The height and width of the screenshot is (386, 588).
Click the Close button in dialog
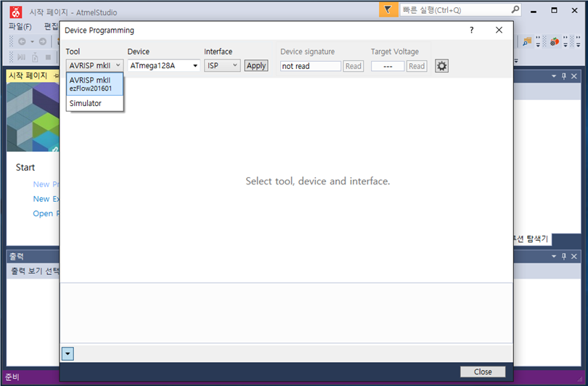pos(483,371)
